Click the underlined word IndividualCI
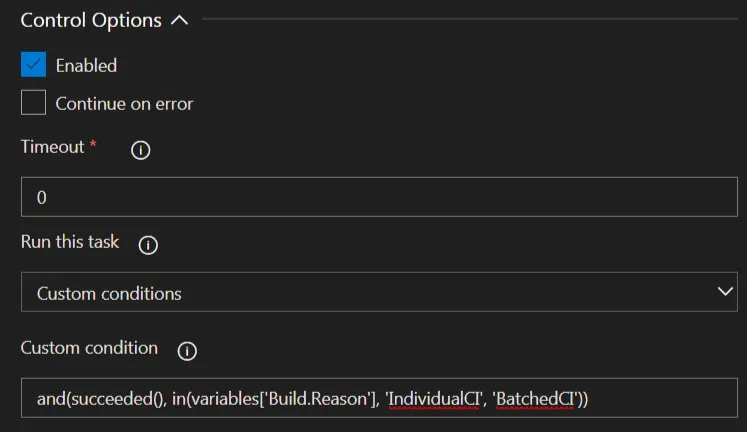Screen dimensions: 747x432 tap(434, 399)
